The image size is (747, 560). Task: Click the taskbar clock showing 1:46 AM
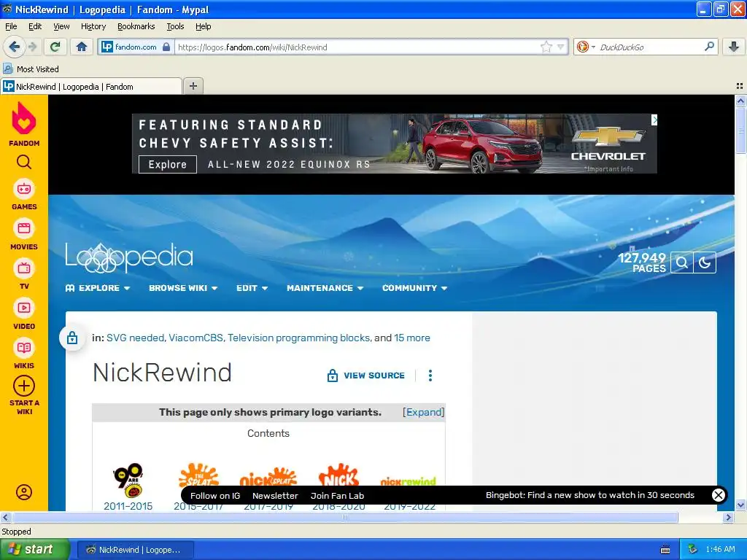720,550
